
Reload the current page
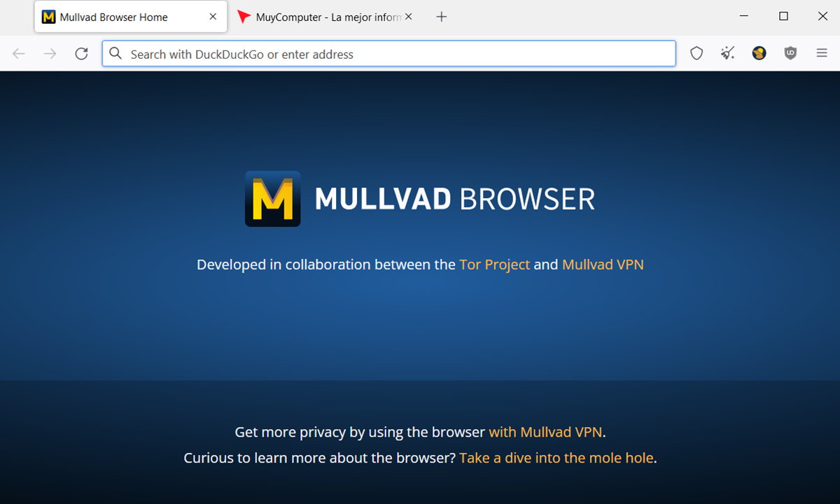81,53
